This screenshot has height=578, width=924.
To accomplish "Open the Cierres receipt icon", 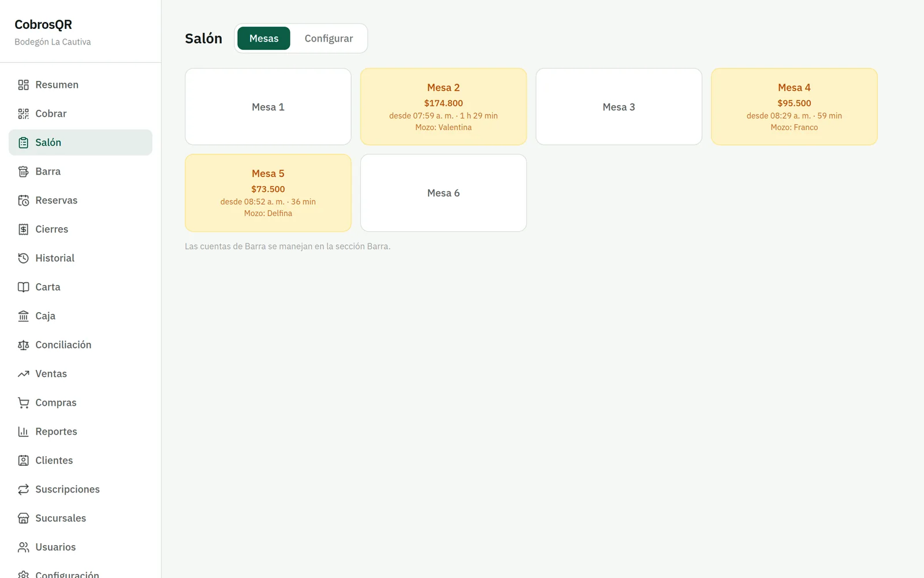I will 23,229.
